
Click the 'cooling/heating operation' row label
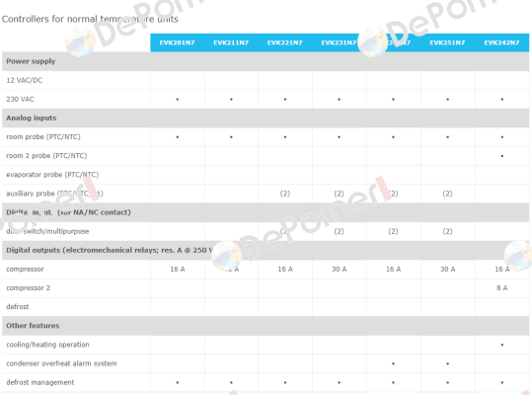[47, 345]
